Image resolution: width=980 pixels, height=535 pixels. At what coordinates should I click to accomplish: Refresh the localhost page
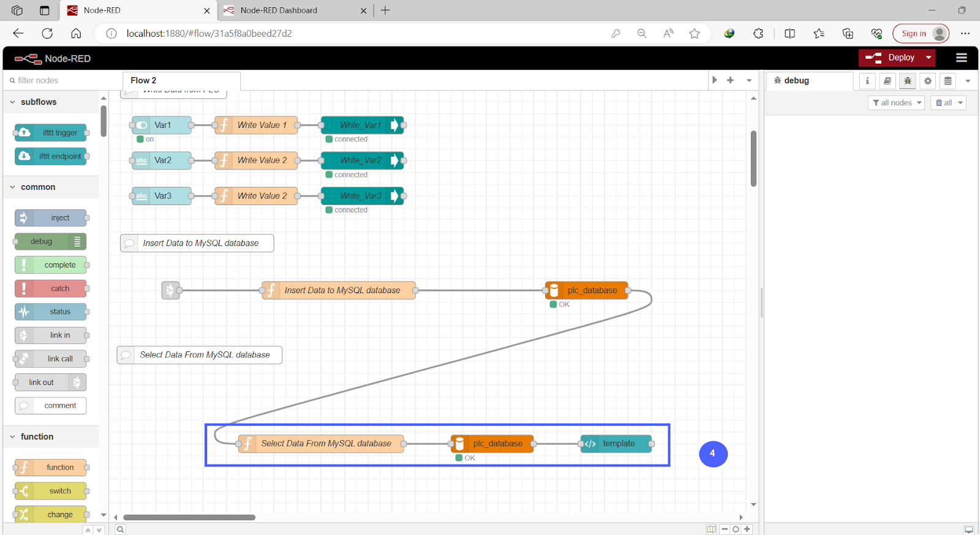point(47,34)
